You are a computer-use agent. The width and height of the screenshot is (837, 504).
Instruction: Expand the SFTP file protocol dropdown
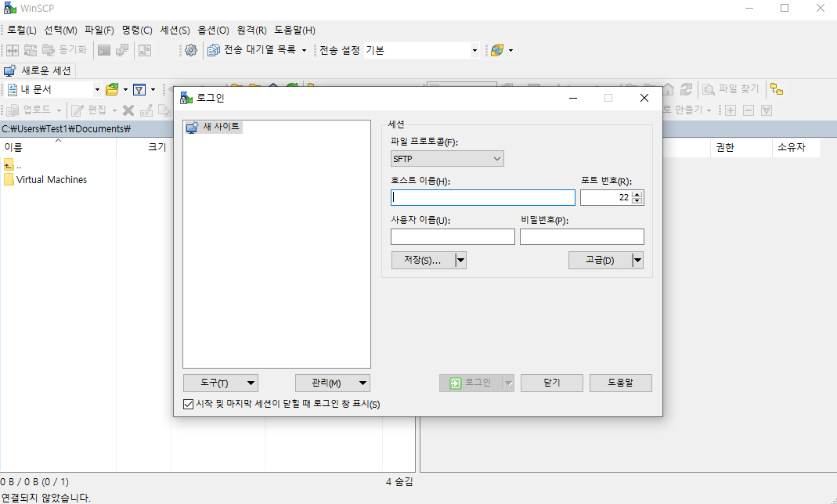pyautogui.click(x=447, y=158)
